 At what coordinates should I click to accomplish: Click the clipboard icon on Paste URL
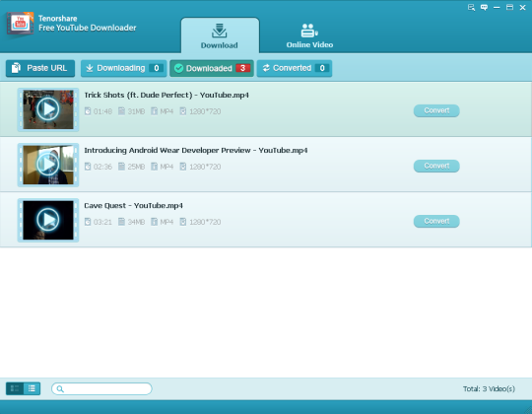point(16,68)
